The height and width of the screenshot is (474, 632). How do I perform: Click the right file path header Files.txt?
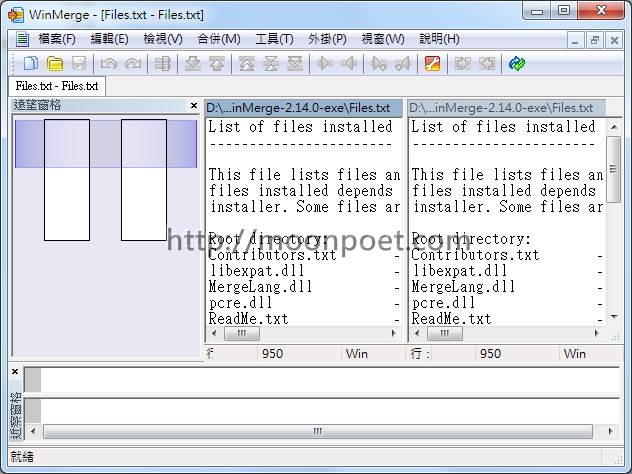coord(506,108)
